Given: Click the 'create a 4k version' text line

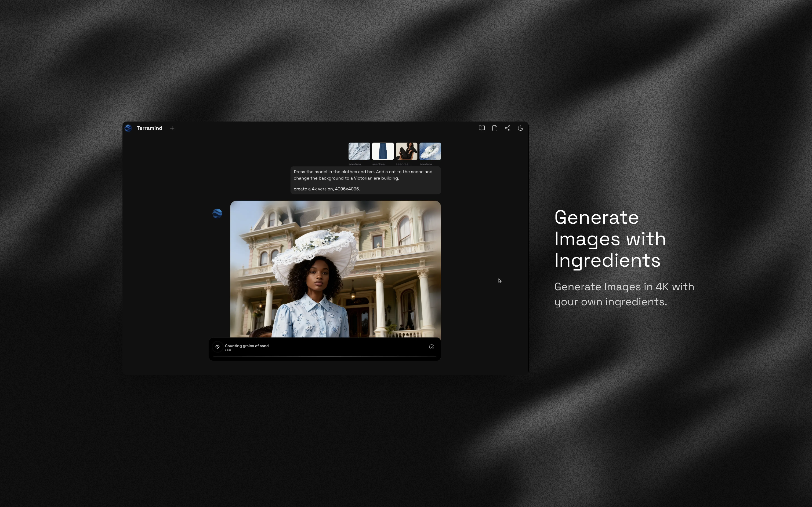Looking at the screenshot, I should [x=327, y=189].
